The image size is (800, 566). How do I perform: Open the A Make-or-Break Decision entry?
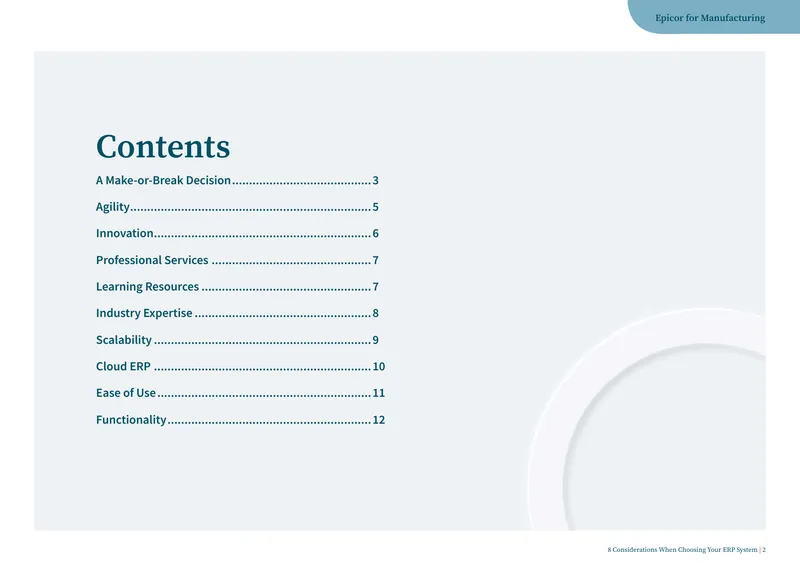[237, 180]
